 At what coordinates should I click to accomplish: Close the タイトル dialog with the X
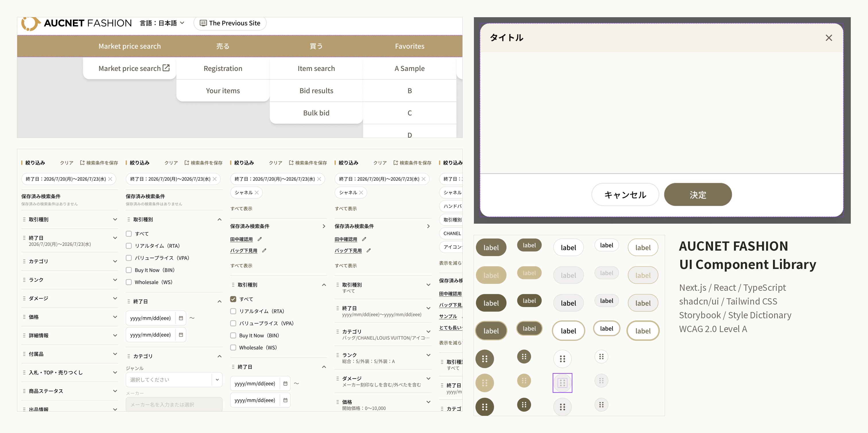829,38
